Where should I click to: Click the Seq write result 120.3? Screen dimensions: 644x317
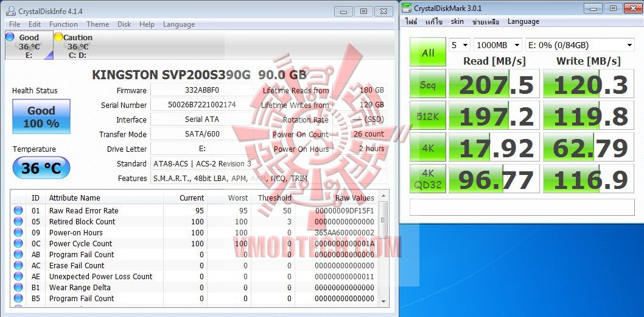pos(589,84)
